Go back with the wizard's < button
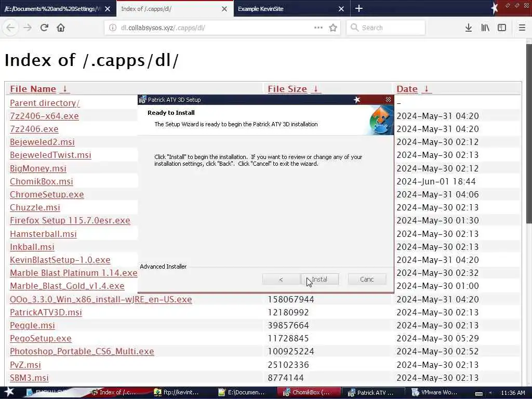This screenshot has height=399, width=532. point(281,279)
